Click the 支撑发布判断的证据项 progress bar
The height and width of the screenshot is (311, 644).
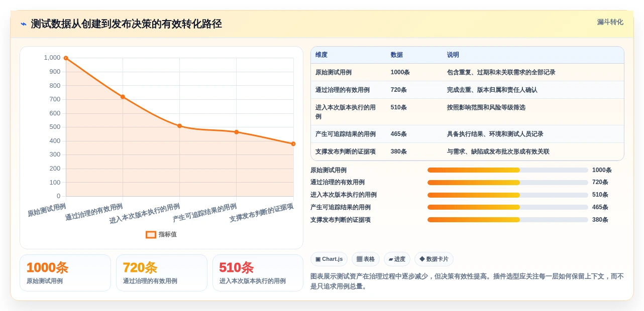click(508, 220)
